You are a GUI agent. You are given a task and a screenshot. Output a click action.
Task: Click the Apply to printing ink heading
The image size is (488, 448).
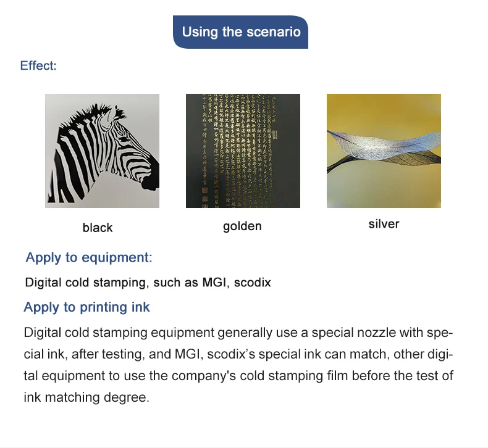[x=87, y=307]
